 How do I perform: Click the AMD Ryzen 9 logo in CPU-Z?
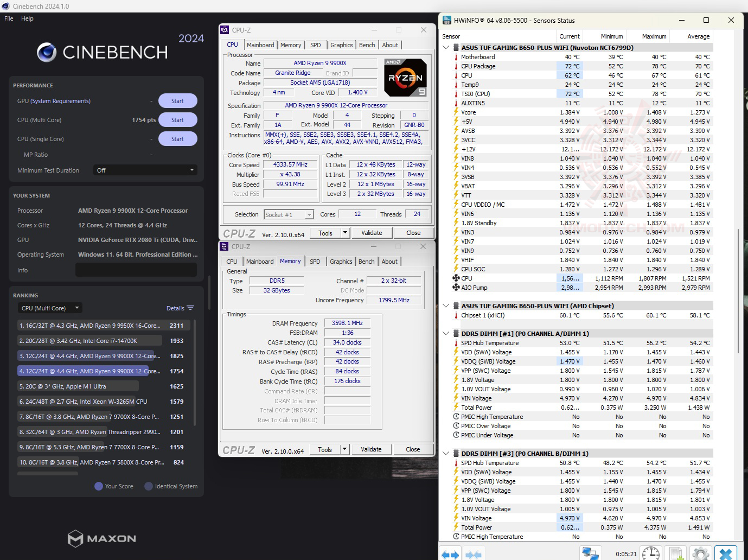[405, 77]
